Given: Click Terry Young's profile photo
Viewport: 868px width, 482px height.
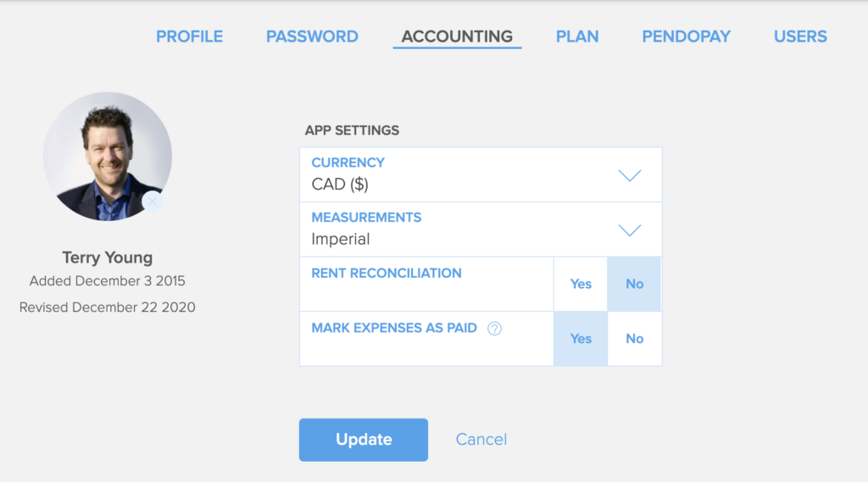Looking at the screenshot, I should click(108, 157).
